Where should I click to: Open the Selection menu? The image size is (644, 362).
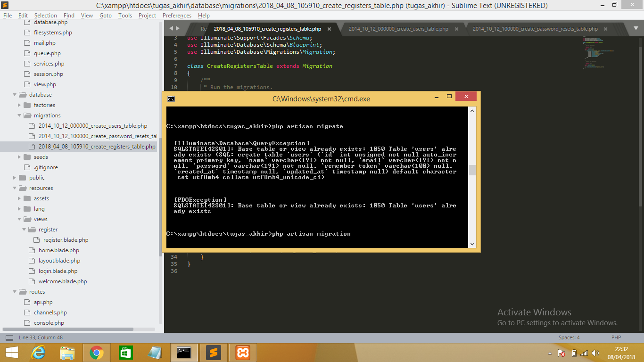[x=45, y=16]
